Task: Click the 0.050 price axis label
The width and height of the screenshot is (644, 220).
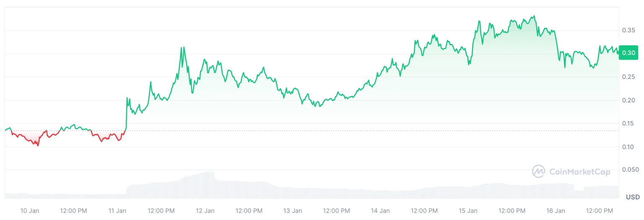Action: click(630, 170)
